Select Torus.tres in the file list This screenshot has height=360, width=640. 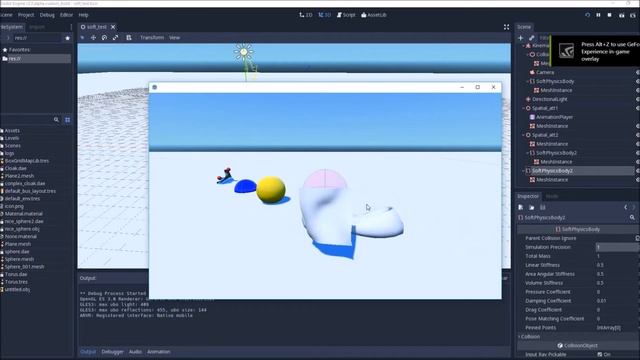click(16, 282)
